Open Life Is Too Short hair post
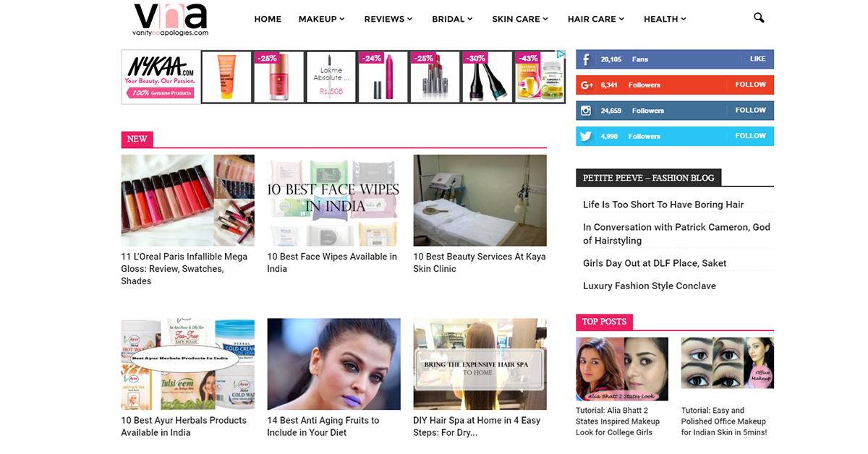This screenshot has width=868, height=454. tap(663, 205)
